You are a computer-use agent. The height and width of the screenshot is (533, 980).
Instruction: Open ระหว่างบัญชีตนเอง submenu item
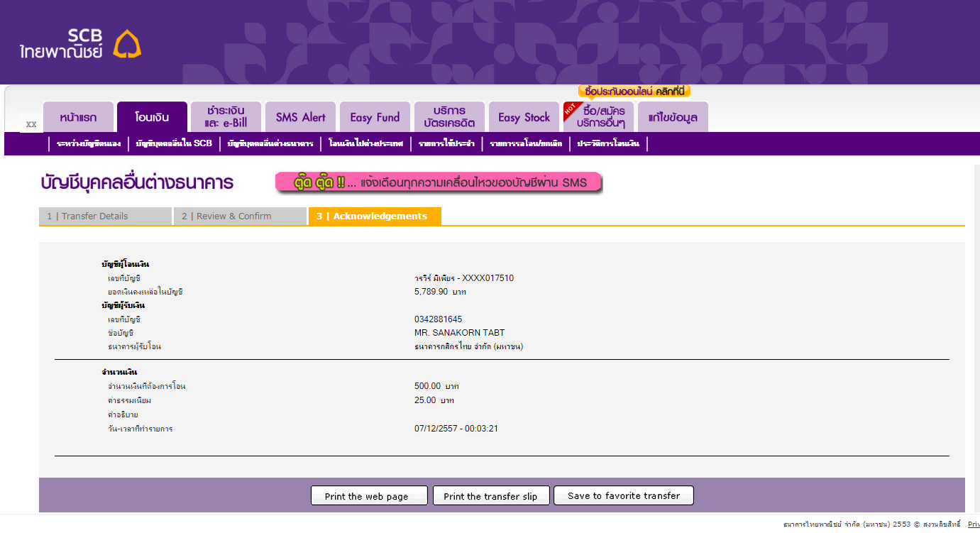(x=89, y=144)
